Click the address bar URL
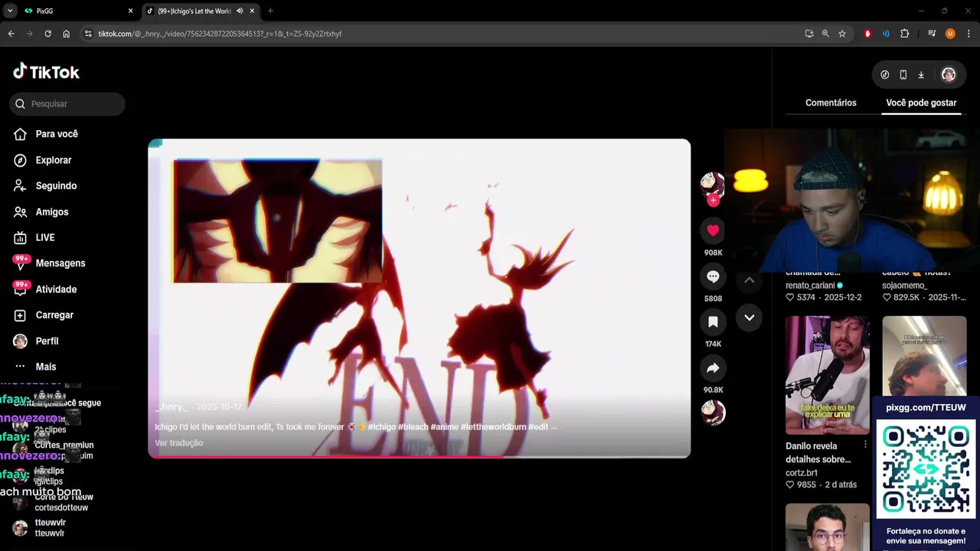Image resolution: width=980 pixels, height=551 pixels. [220, 34]
